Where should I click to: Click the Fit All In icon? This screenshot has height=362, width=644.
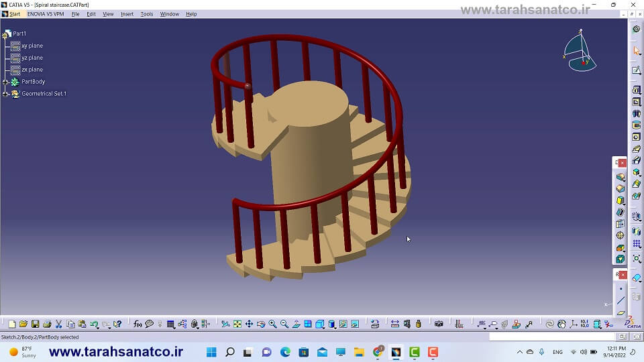coord(237,324)
